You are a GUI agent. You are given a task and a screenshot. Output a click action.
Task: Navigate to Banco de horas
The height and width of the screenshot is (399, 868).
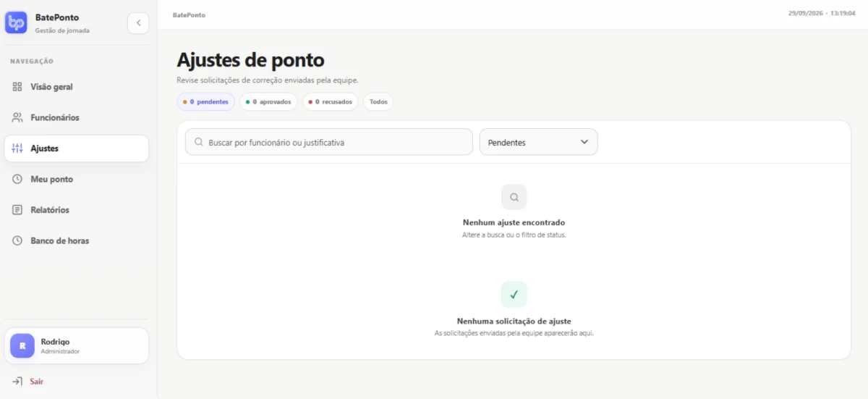77,240
